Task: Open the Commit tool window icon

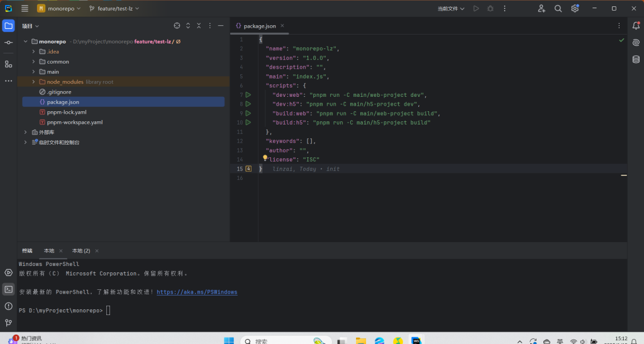Action: click(x=8, y=43)
